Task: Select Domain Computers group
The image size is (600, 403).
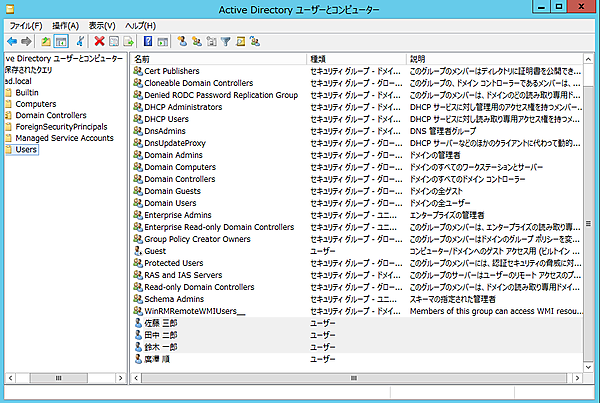Action: [x=180, y=167]
